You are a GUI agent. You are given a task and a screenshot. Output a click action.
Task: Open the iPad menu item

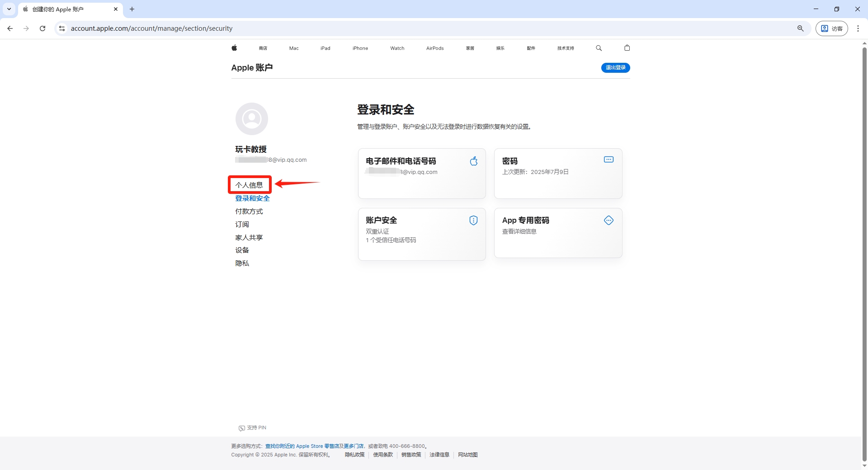325,48
